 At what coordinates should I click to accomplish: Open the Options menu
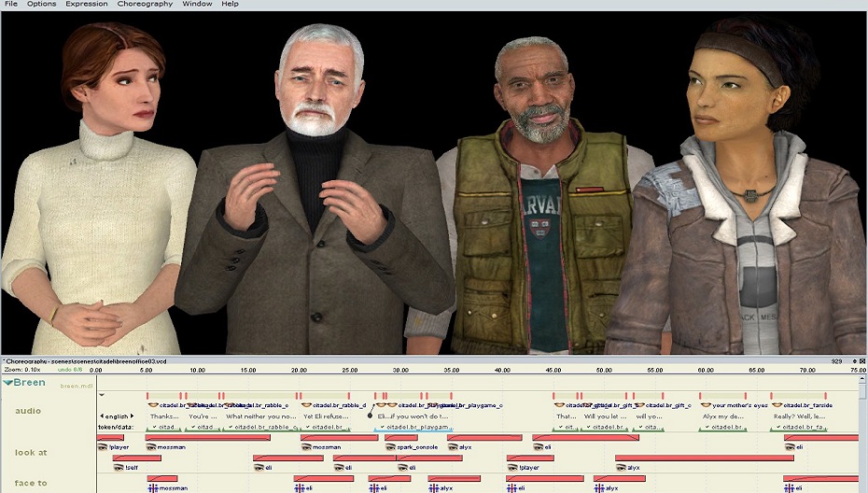click(41, 5)
